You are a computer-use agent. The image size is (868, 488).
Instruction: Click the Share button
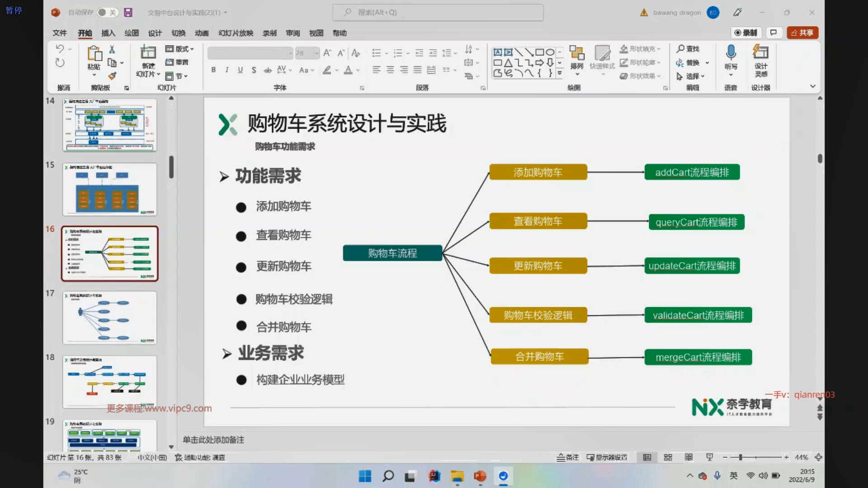(802, 33)
